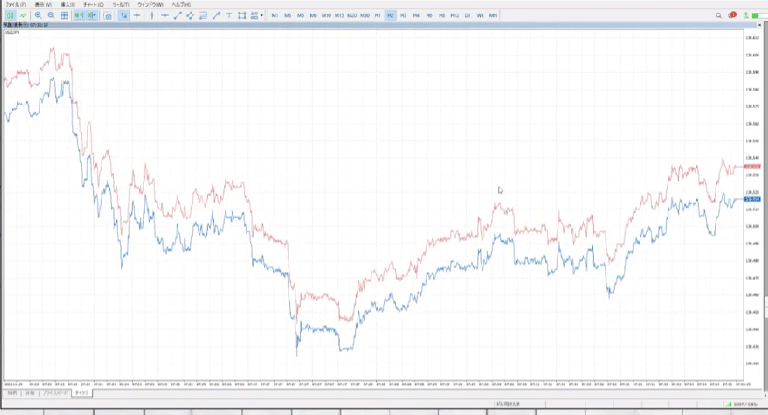Viewport: 768px width, 415px height.
Task: Switch timeframe to H6
Action: pos(429,16)
